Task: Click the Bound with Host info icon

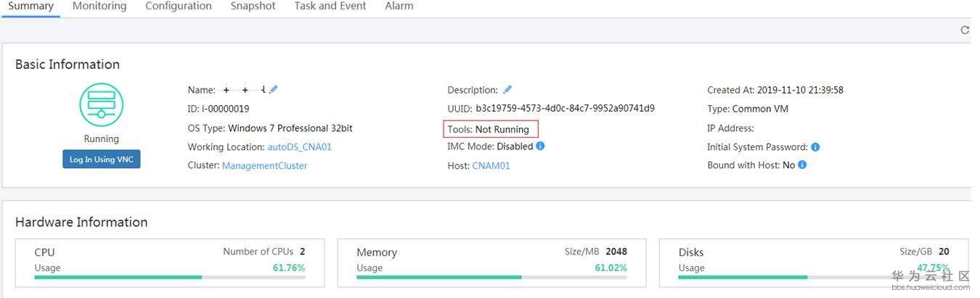Action: point(802,165)
